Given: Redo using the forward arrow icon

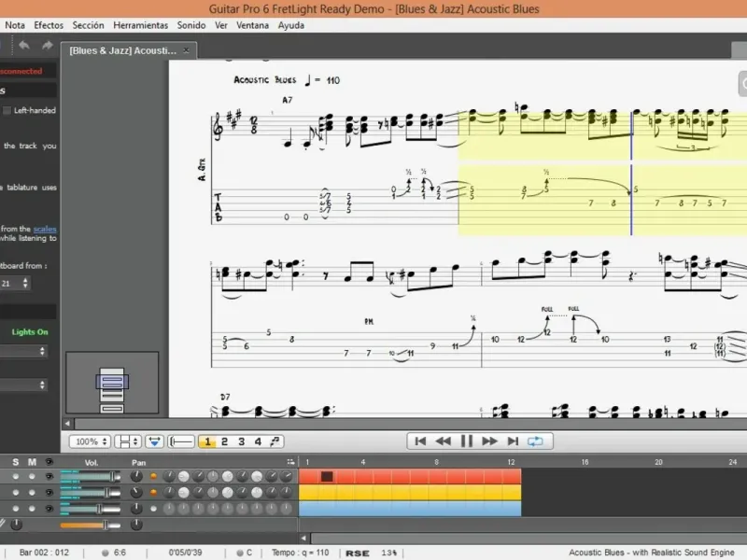Looking at the screenshot, I should coord(47,45).
